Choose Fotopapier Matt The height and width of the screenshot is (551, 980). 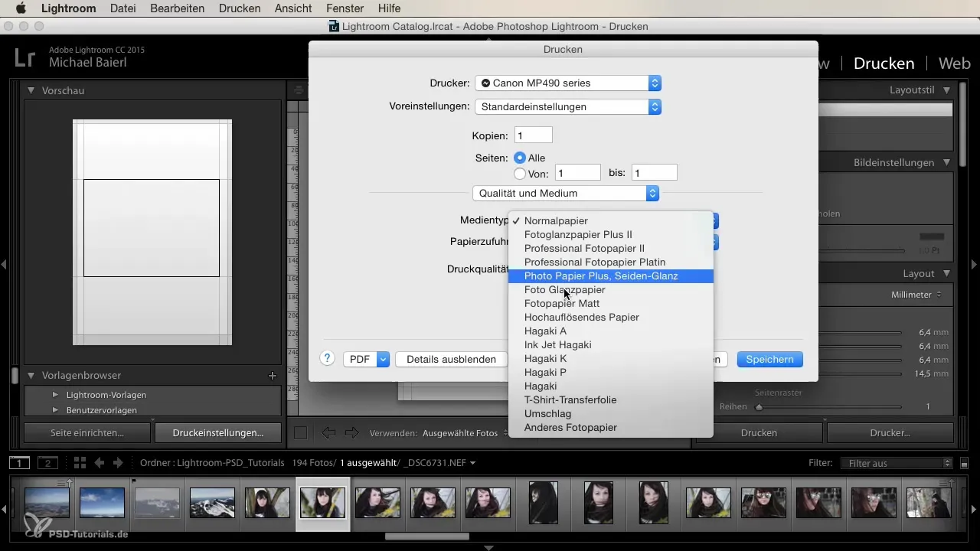pyautogui.click(x=611, y=304)
